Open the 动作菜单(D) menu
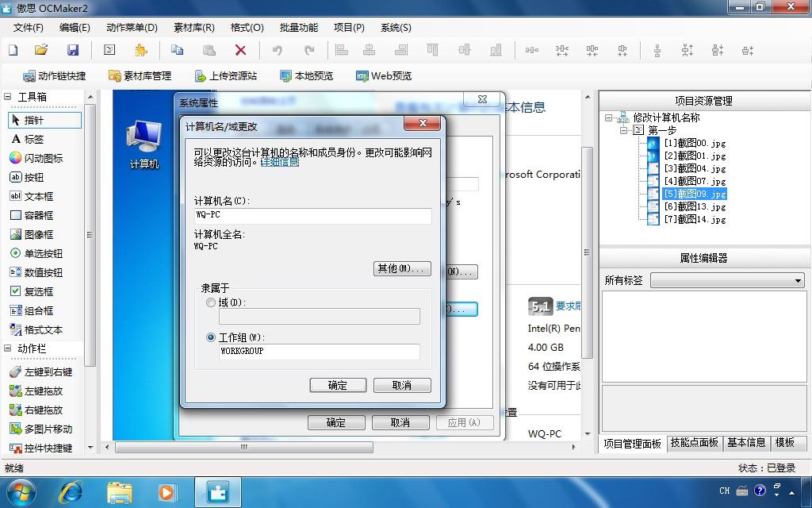 (132, 28)
